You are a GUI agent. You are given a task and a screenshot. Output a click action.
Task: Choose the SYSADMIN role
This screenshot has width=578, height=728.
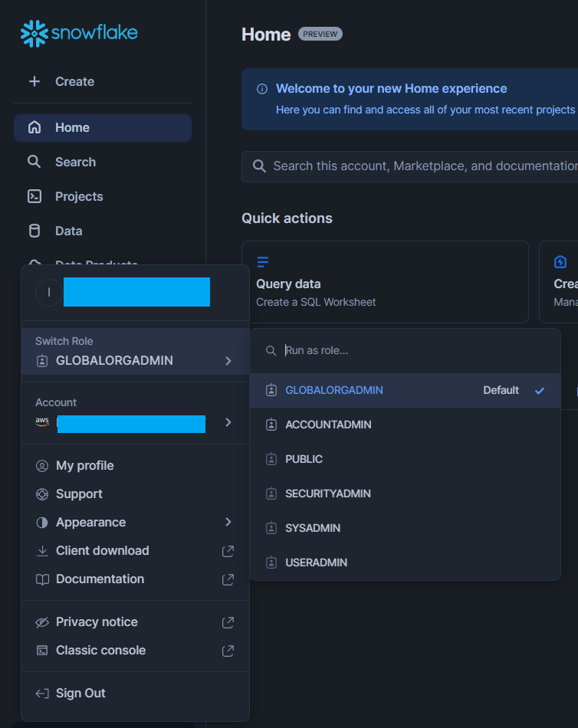coord(313,528)
